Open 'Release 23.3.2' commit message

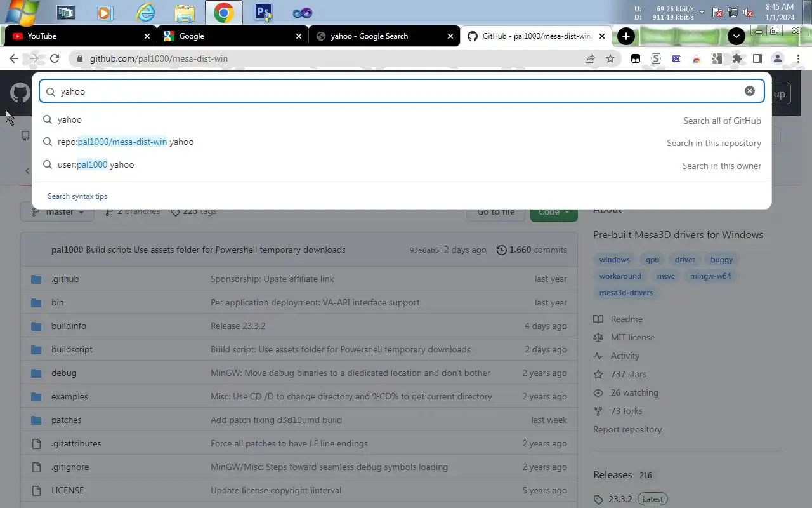click(x=238, y=326)
